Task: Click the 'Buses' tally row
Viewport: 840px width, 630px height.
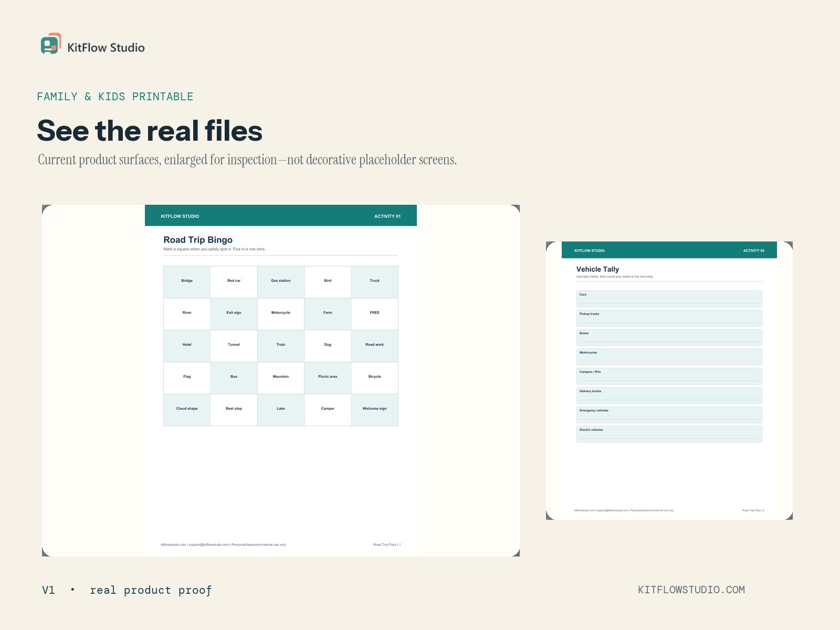Action: click(x=669, y=338)
